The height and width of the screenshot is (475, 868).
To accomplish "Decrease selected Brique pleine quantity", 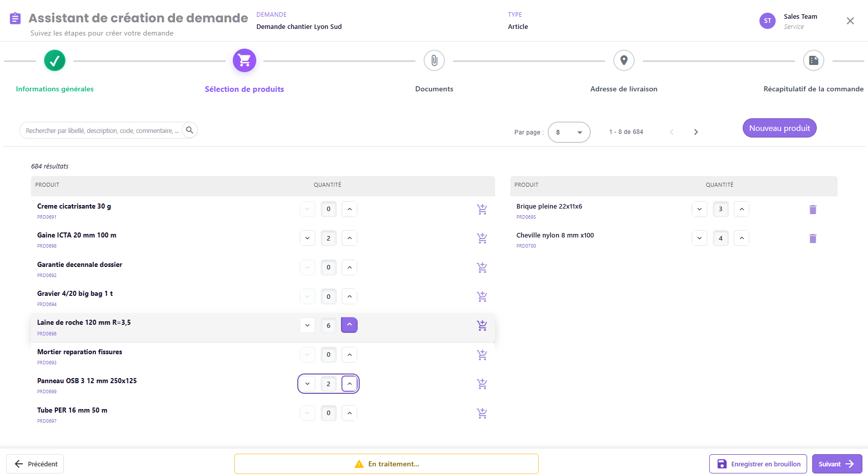I will pos(700,209).
